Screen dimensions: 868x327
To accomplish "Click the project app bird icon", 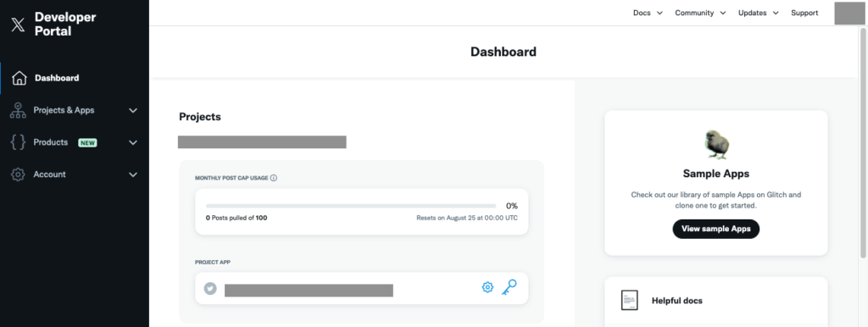I will (x=210, y=288).
